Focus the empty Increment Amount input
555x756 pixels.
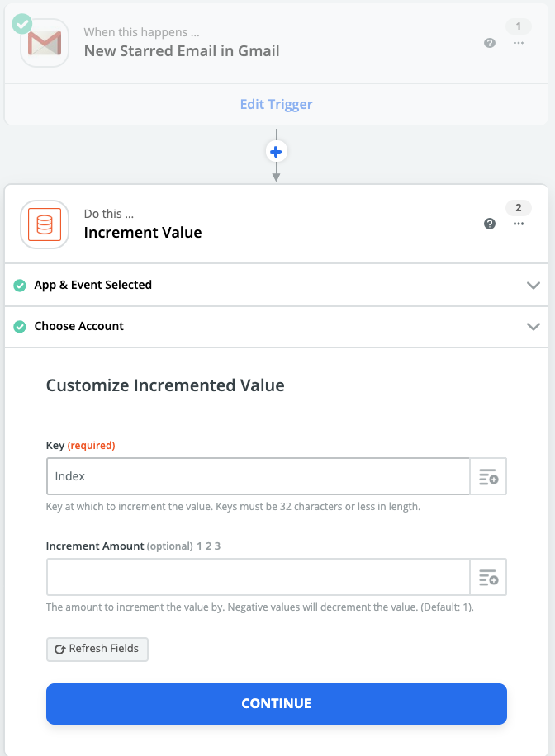[258, 578]
